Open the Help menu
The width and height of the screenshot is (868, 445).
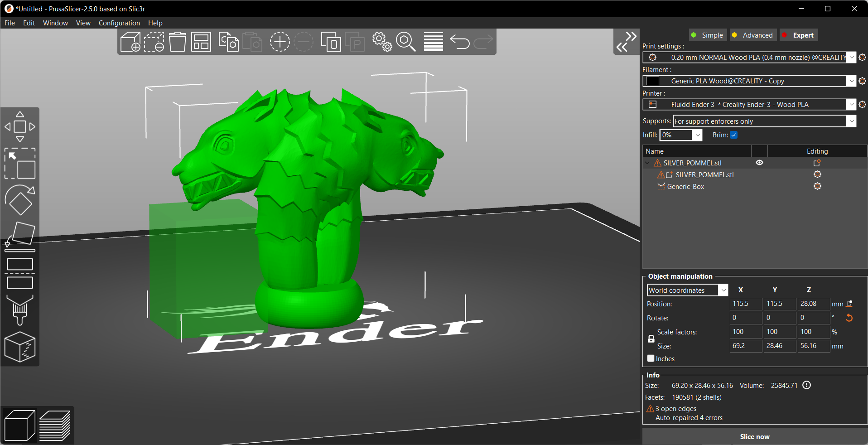pos(155,23)
